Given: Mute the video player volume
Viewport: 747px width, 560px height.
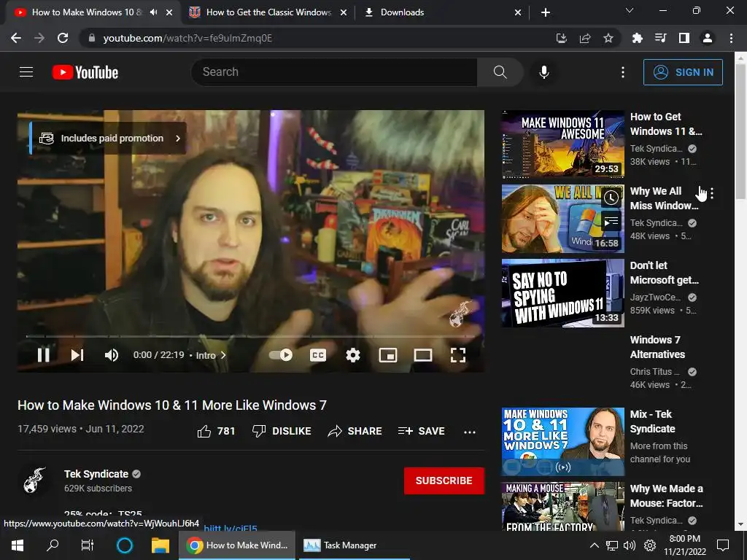Looking at the screenshot, I should pos(111,355).
